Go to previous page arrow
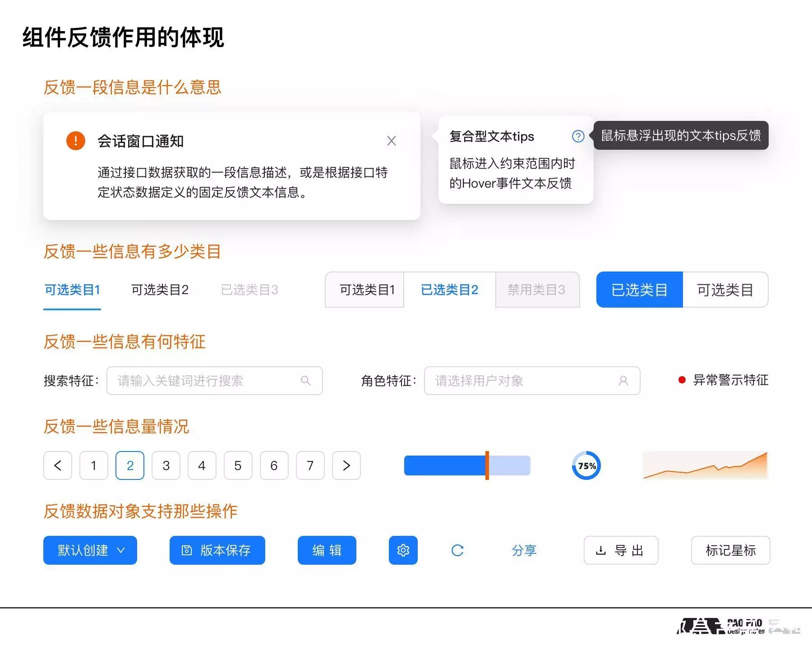Screen dimensions: 812x645 coord(58,465)
